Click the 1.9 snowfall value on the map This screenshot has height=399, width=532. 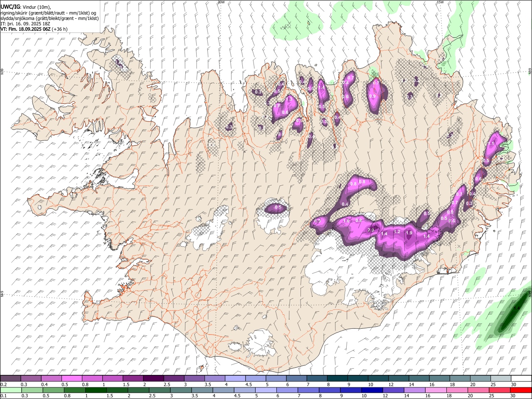coord(409,233)
